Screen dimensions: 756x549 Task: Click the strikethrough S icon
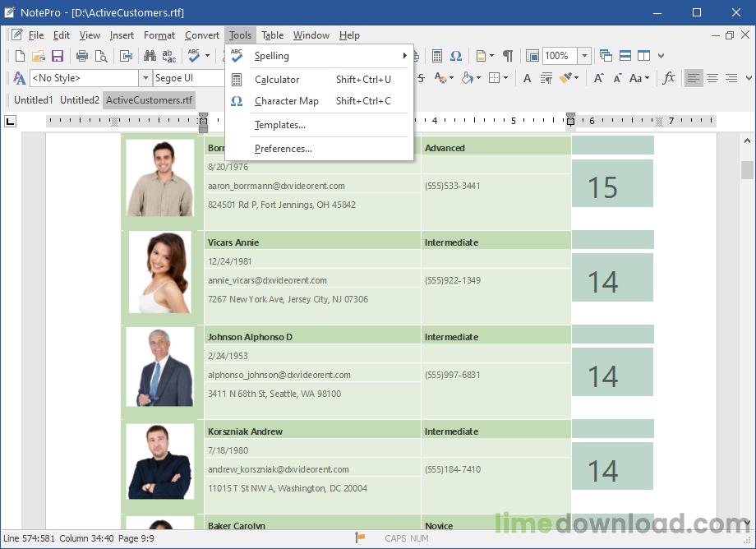click(x=422, y=78)
